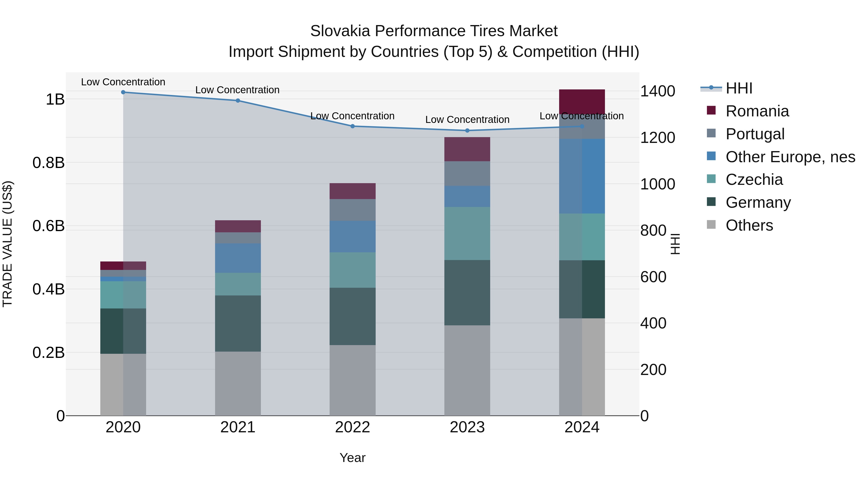Screen dimensions: 868x488
Task: Click the 2023 HHI data point marker
Action: point(467,131)
